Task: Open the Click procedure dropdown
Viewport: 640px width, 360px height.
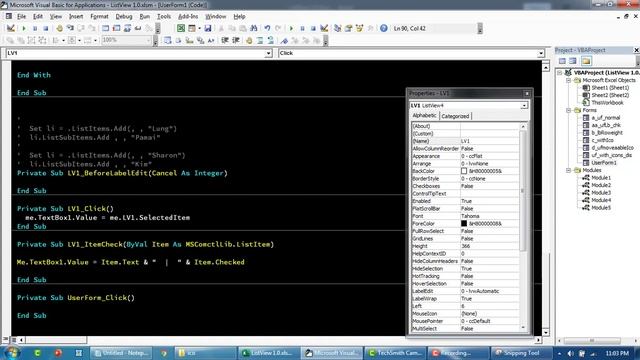Action: point(540,53)
